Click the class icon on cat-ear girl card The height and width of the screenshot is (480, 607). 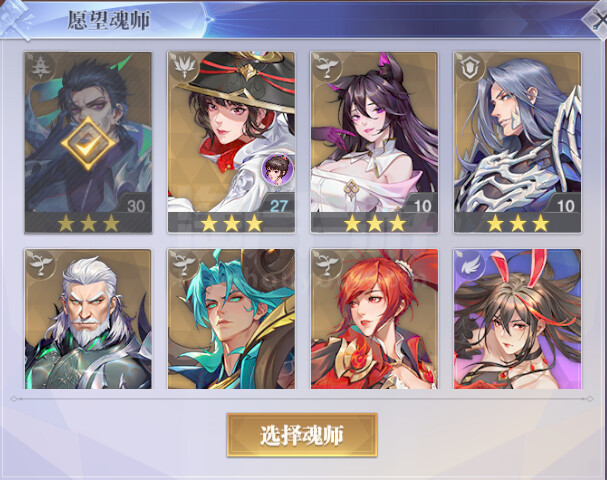pyautogui.click(x=327, y=69)
